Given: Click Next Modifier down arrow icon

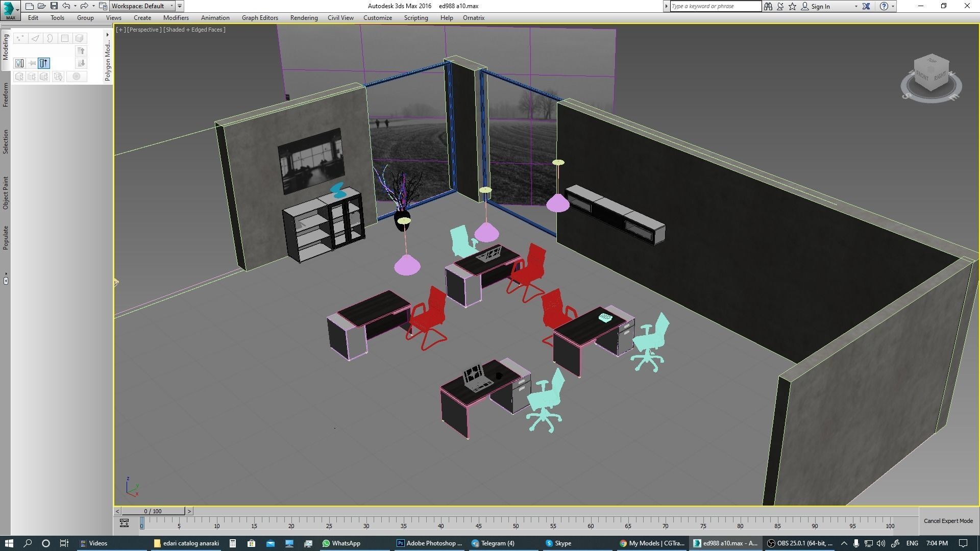Looking at the screenshot, I should [81, 63].
